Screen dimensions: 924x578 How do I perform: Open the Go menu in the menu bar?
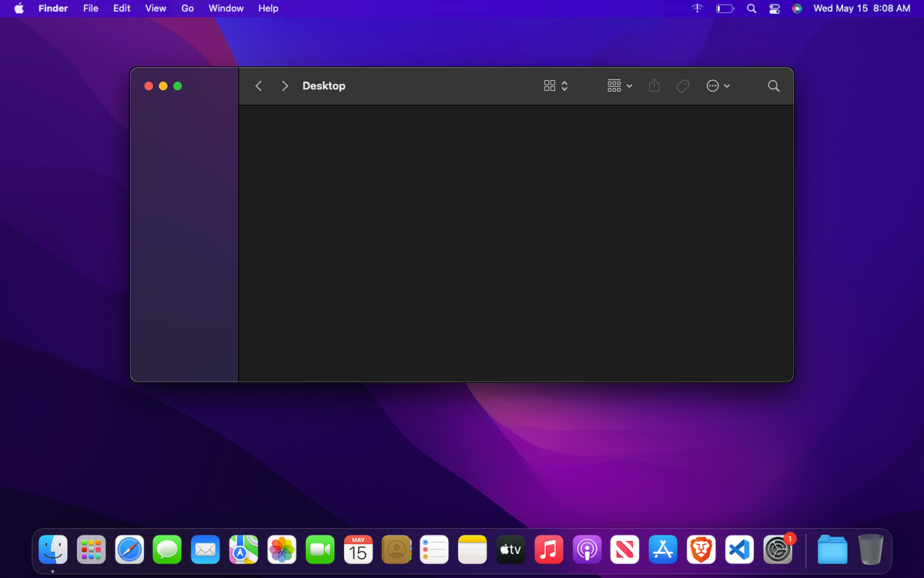point(187,8)
